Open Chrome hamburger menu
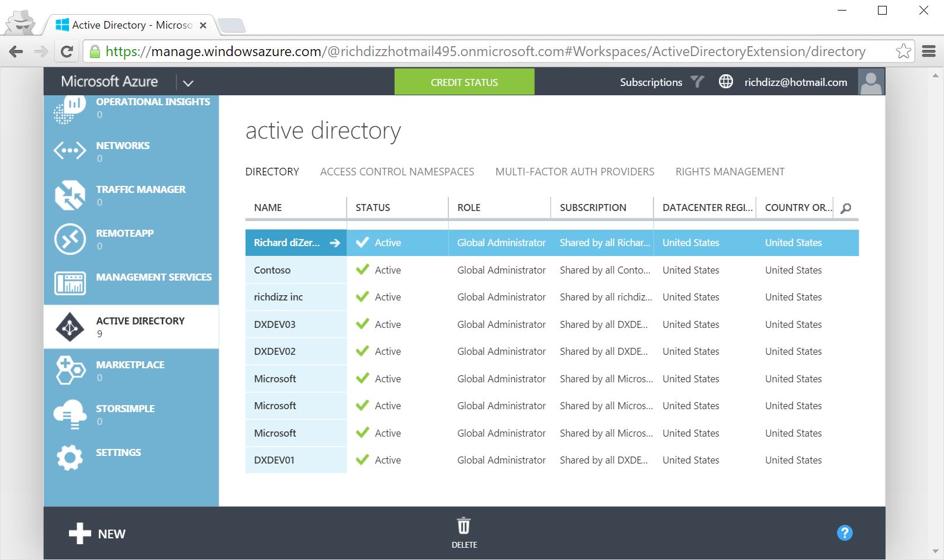The image size is (944, 560). (x=929, y=51)
